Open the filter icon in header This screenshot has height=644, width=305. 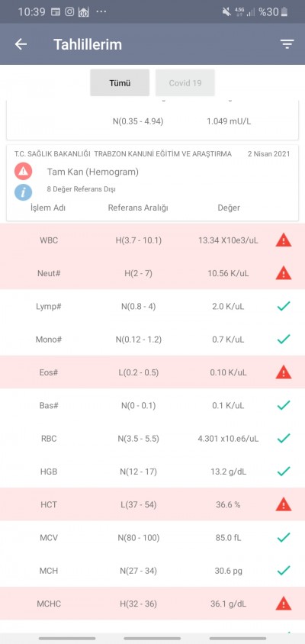tap(287, 44)
